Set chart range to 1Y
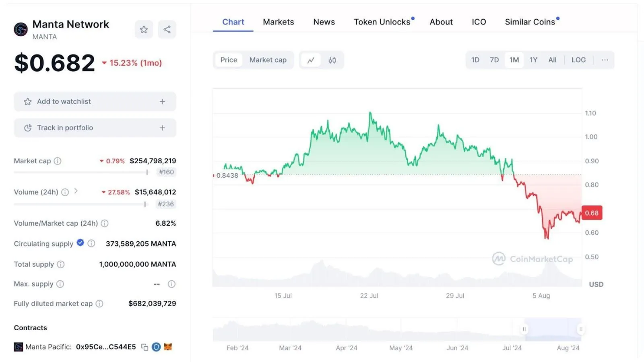The height and width of the screenshot is (362, 644). click(533, 60)
